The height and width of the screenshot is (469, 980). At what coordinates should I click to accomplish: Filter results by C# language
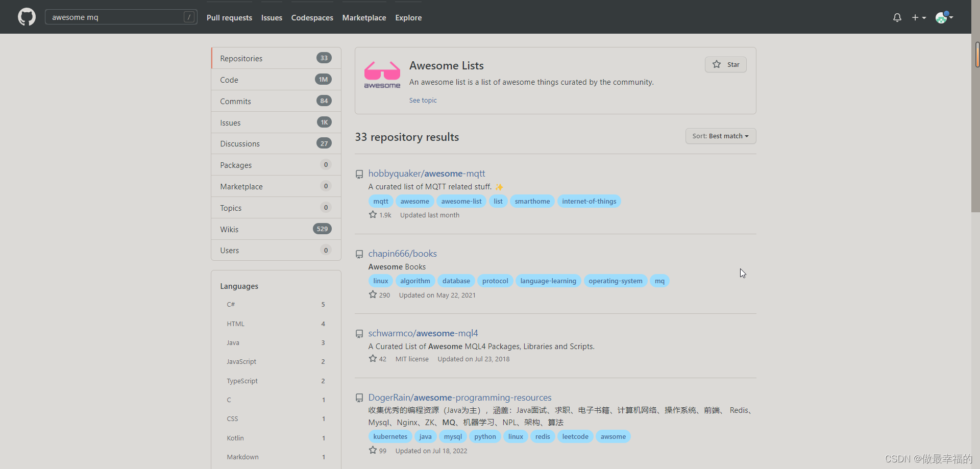click(276, 304)
